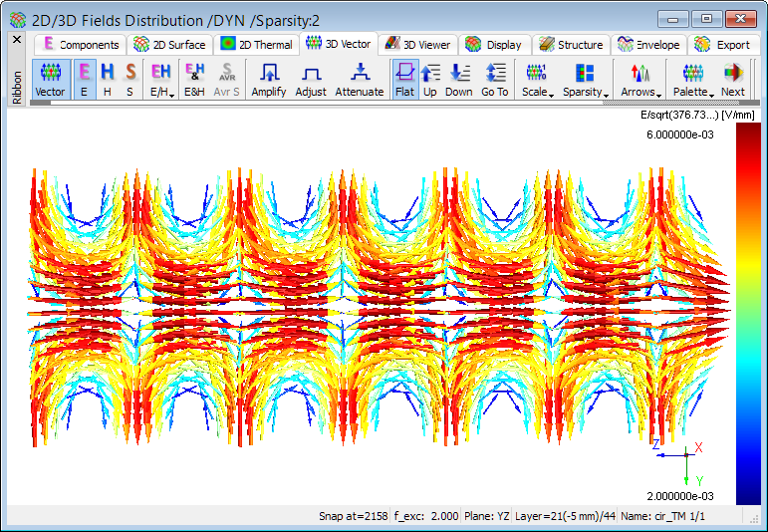This screenshot has width=768, height=532.
Task: Click the Attenuate icon
Action: tap(359, 79)
